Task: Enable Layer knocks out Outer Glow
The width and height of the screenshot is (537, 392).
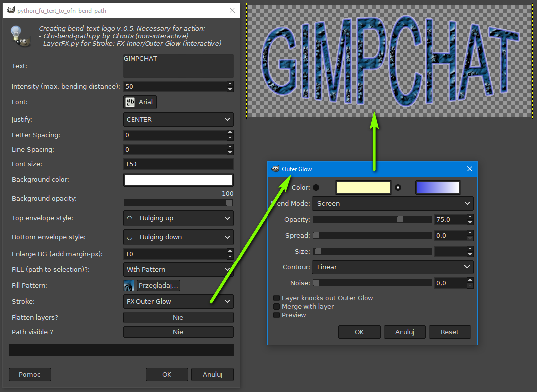Action: (x=277, y=298)
